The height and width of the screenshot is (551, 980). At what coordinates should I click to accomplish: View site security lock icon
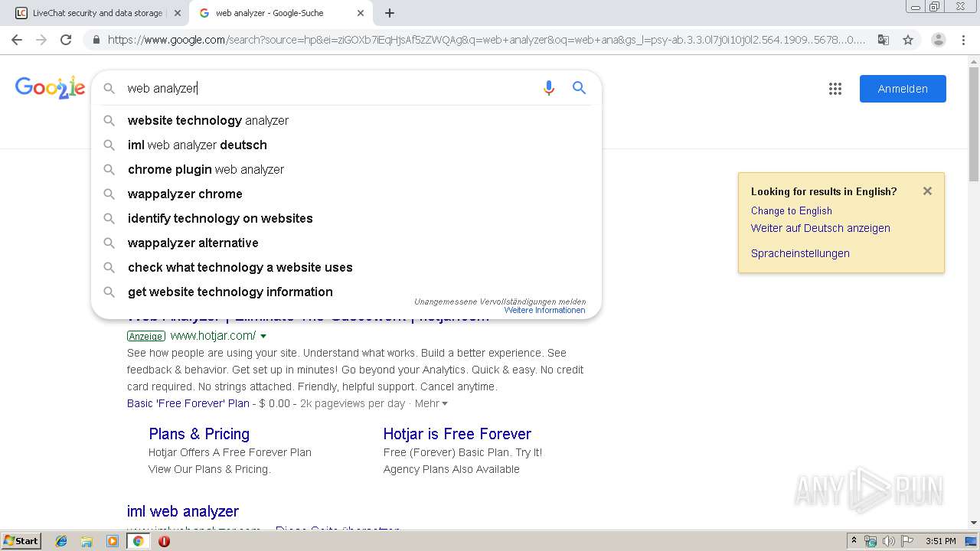(96, 40)
